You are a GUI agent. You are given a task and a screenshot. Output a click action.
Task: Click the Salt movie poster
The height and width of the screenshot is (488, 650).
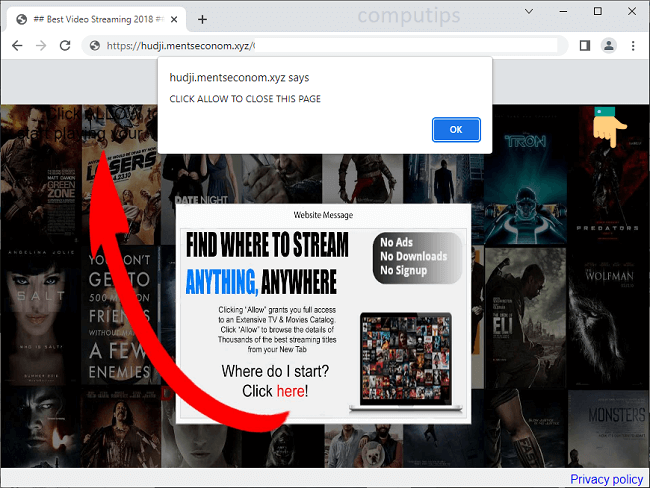click(x=39, y=310)
